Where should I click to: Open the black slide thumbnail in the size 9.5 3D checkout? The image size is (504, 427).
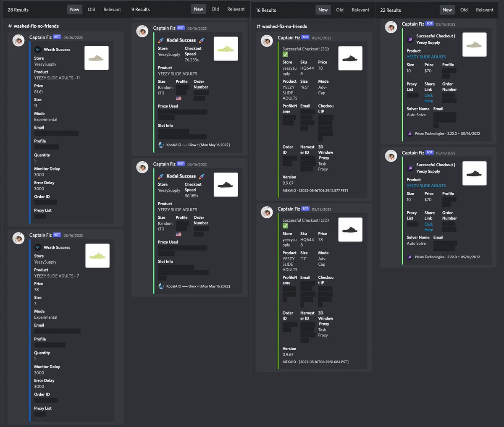click(x=350, y=58)
